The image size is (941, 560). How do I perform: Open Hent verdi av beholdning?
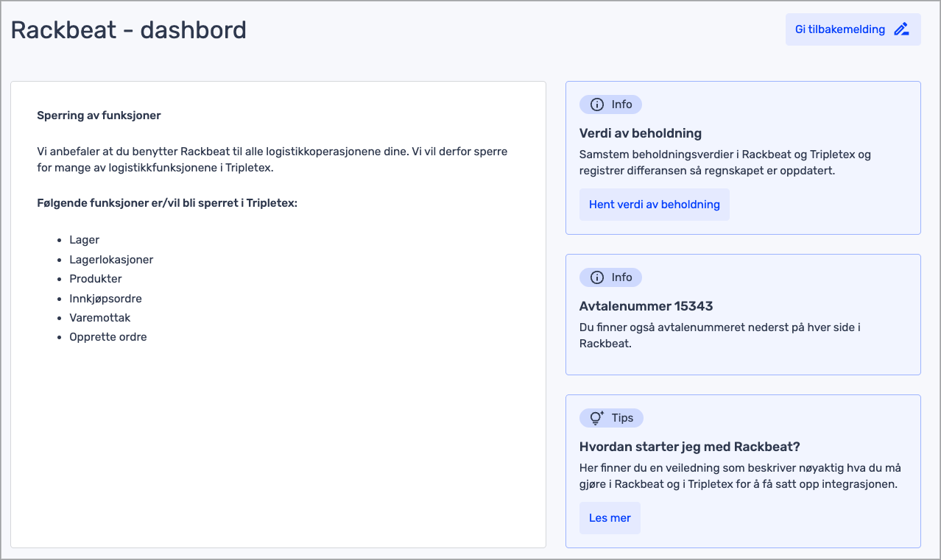[654, 205]
